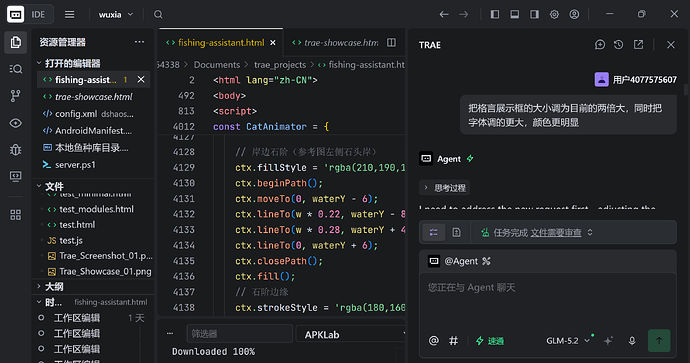Navigate back with the left arrow

click(444, 15)
